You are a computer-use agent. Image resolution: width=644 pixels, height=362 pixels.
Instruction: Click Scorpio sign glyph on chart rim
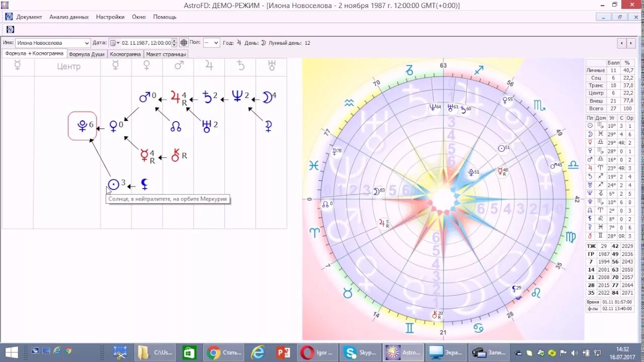pyautogui.click(x=539, y=106)
